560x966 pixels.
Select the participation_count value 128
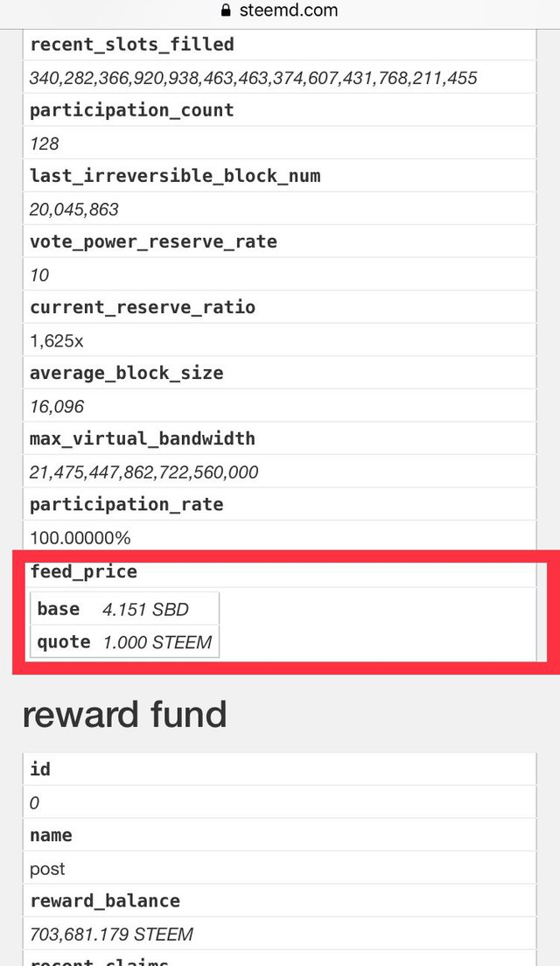click(x=45, y=143)
